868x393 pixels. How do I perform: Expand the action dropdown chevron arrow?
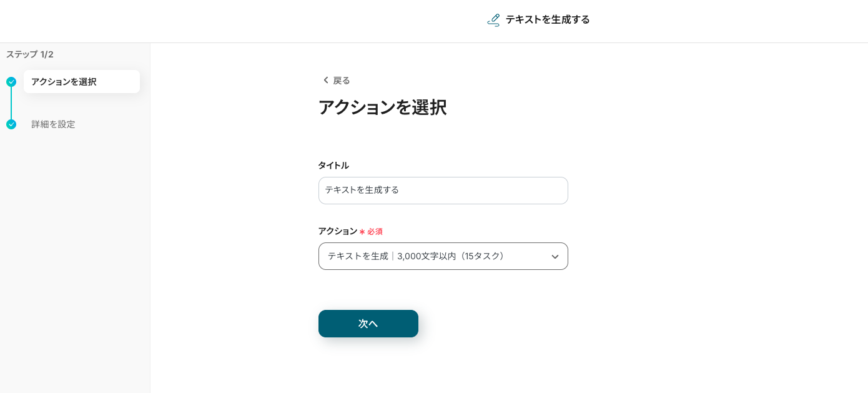(555, 257)
